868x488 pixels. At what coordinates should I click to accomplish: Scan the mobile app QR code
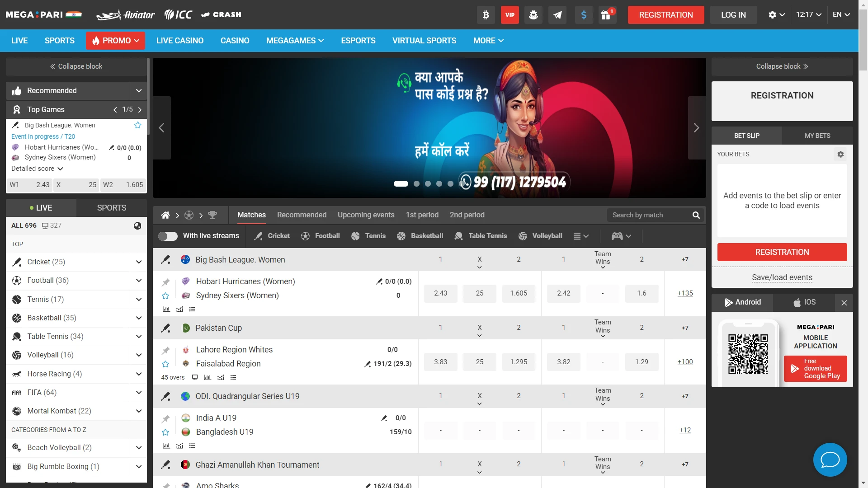pos(748,354)
